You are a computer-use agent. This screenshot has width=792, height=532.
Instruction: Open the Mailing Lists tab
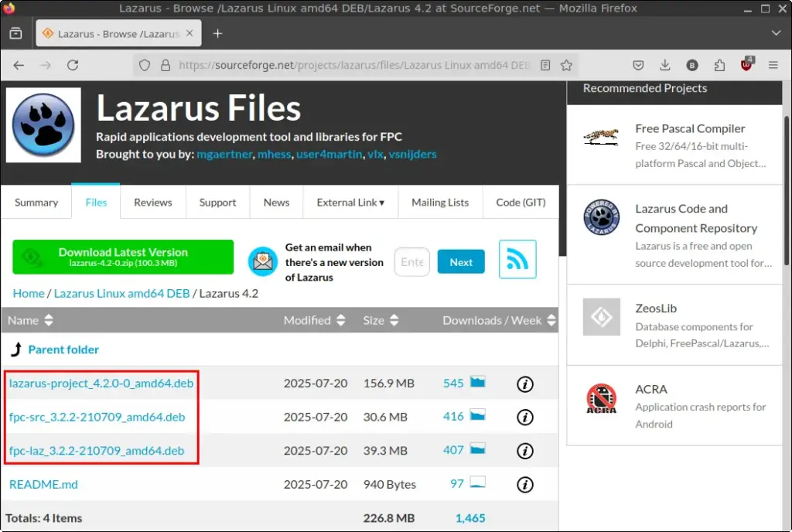440,203
